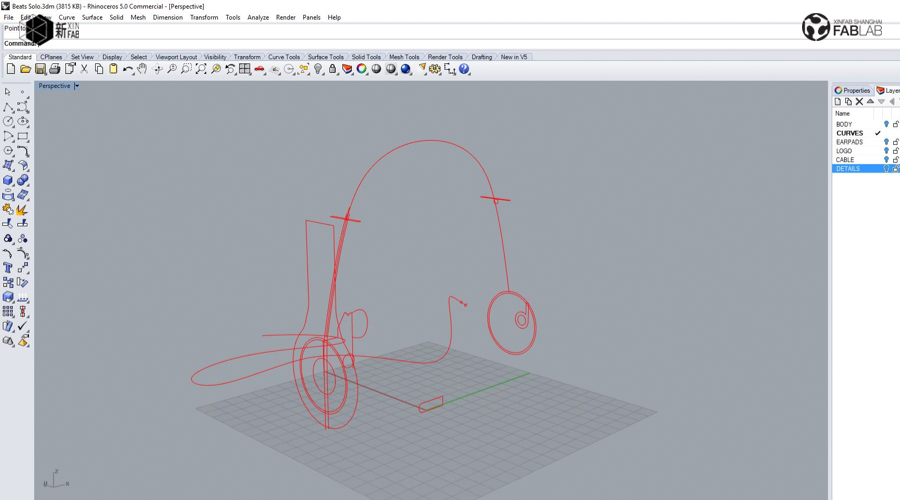Click the Undo arrow icon
The height and width of the screenshot is (500, 900).
point(127,69)
